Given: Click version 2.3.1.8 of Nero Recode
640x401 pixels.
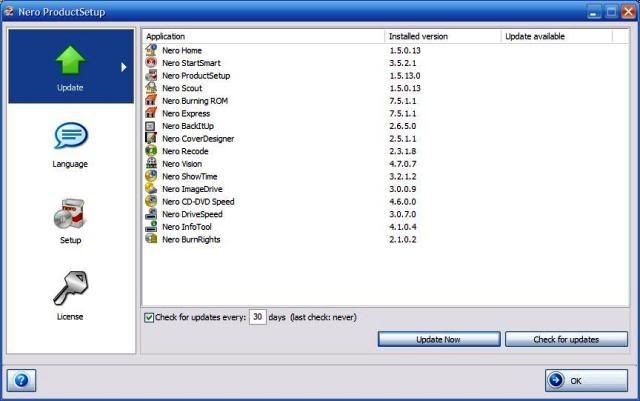Looking at the screenshot, I should point(402,151).
